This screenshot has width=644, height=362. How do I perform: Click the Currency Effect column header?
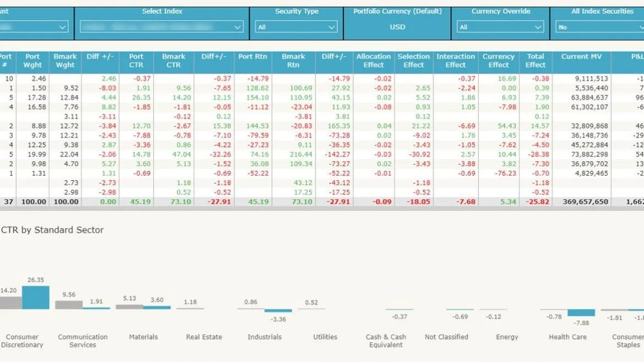pos(498,60)
